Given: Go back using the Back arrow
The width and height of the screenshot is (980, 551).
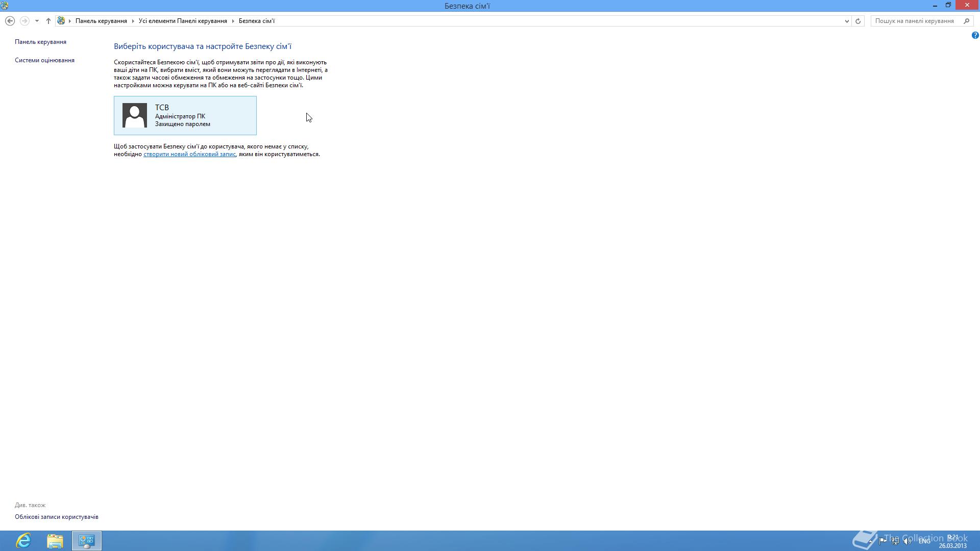Looking at the screenshot, I should click(x=10, y=21).
